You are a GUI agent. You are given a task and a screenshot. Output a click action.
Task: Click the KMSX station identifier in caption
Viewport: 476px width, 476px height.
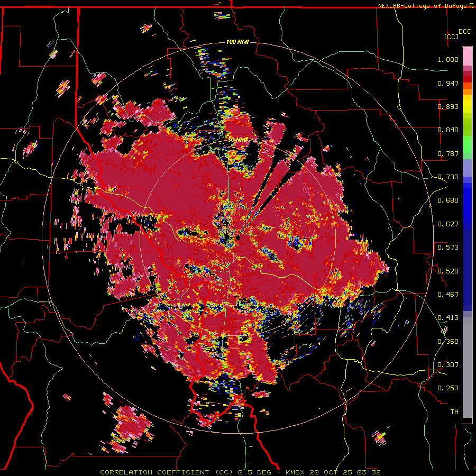click(x=296, y=472)
